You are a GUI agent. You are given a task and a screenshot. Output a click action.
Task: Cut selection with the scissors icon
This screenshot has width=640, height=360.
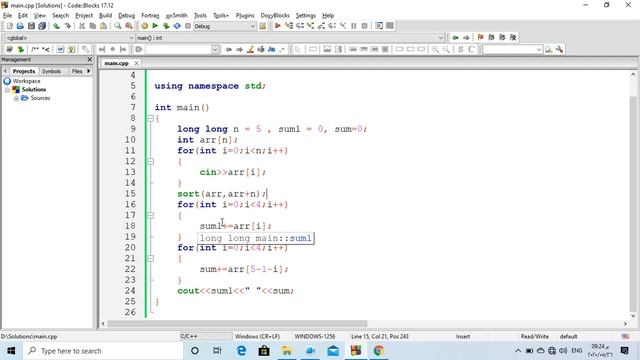82,26
